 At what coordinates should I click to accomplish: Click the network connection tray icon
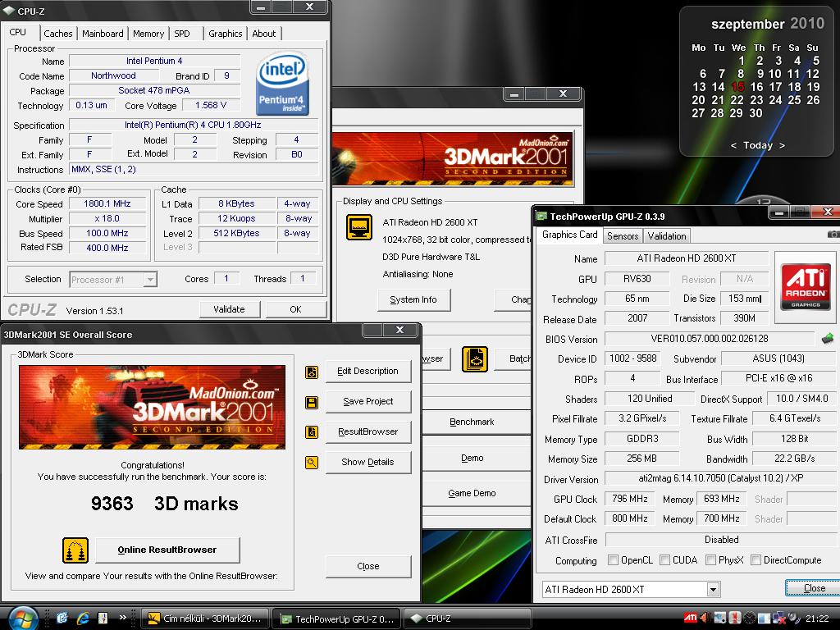coord(778,619)
